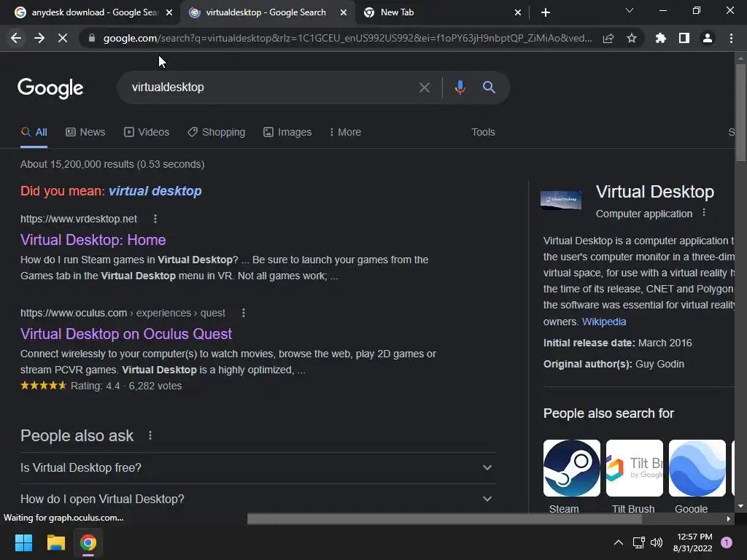
Task: Submit the search with the magnifier icon
Action: click(x=489, y=87)
